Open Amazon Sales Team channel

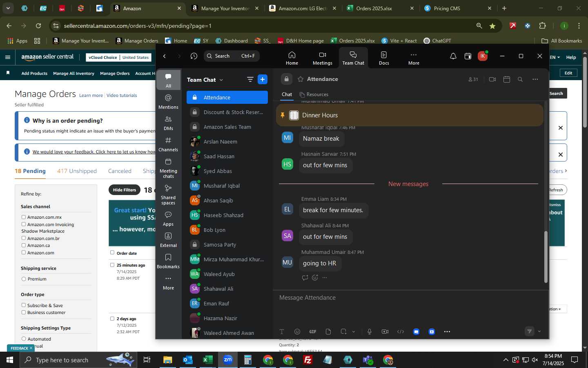click(x=227, y=127)
